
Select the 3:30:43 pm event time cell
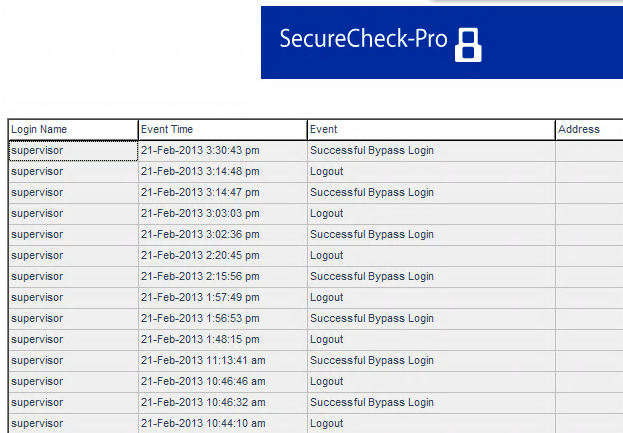point(222,151)
